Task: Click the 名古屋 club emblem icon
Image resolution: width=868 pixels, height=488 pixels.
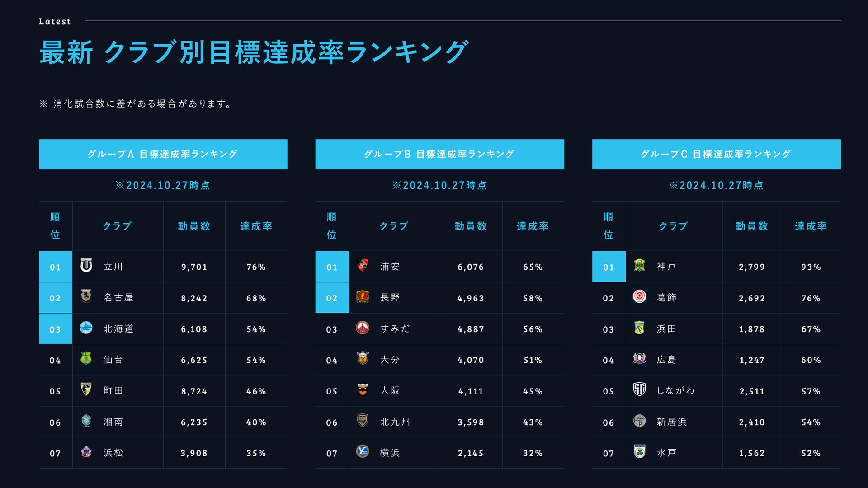Action: 86,296
